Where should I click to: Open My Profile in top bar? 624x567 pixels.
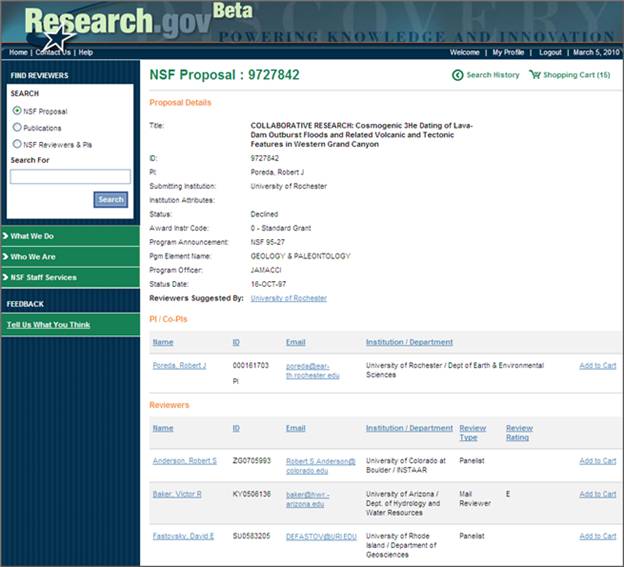tap(508, 52)
